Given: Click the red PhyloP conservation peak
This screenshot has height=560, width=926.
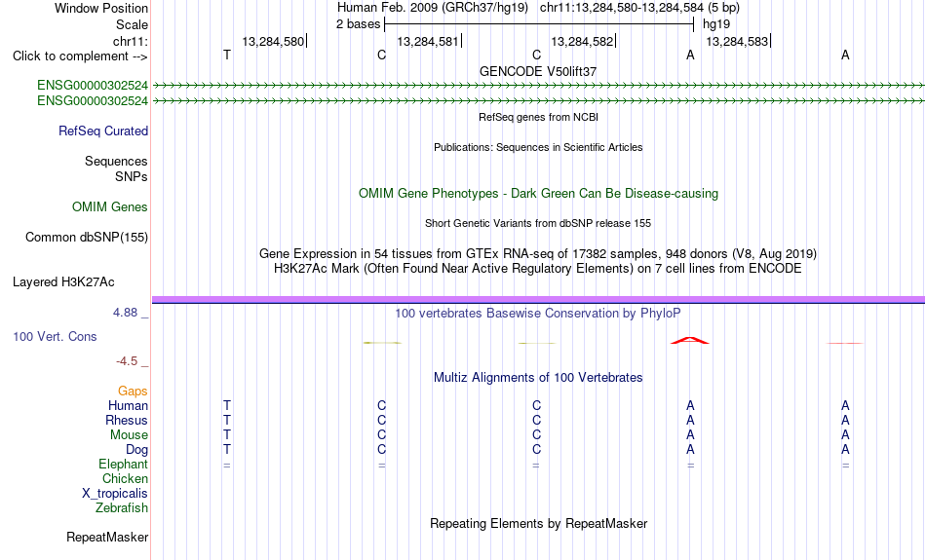Looking at the screenshot, I should tap(690, 341).
